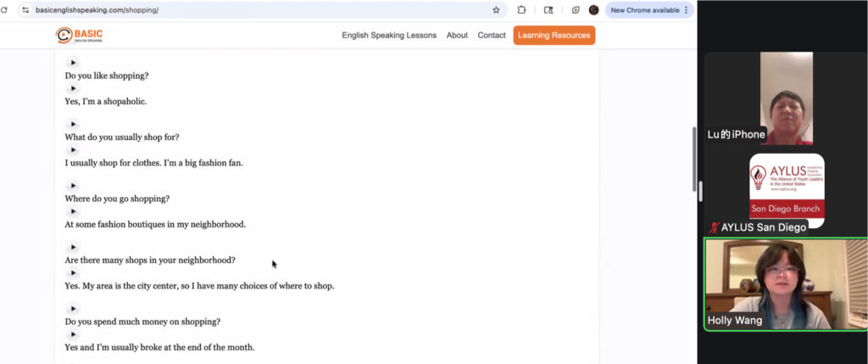Play audio for "Do you spend much money on shopping?"

coord(73,309)
